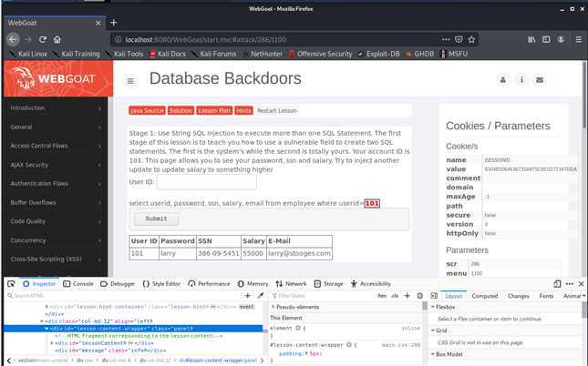Image resolution: width=588 pixels, height=366 pixels.
Task: Open the Performance tab
Action: tap(209, 284)
